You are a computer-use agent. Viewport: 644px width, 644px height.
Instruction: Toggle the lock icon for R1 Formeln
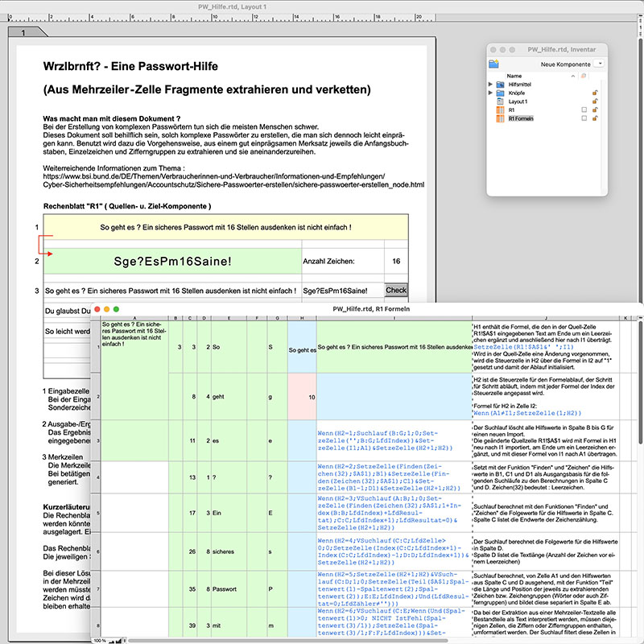pos(596,119)
